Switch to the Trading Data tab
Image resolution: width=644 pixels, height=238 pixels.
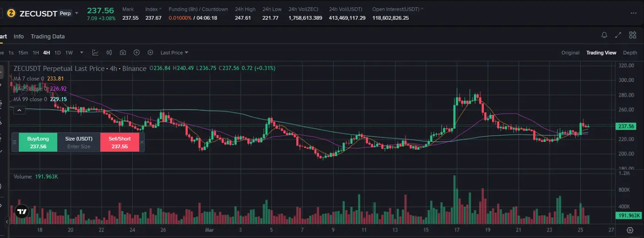[48, 36]
